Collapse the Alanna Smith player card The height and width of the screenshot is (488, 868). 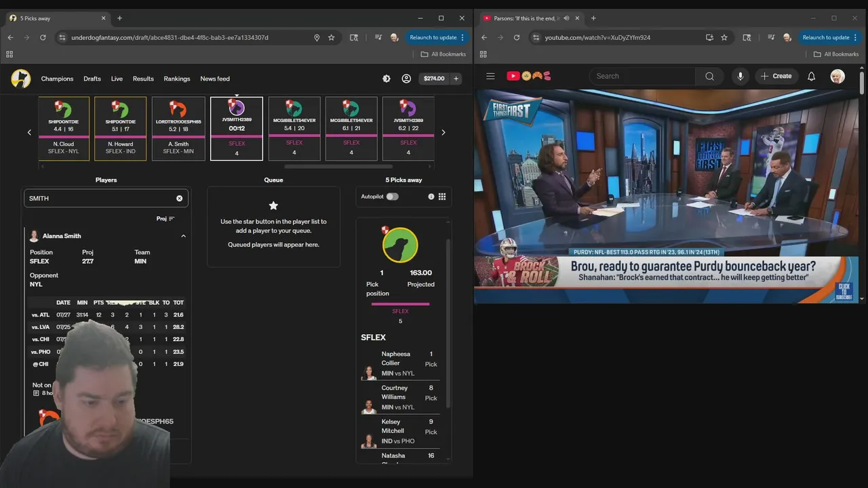point(183,236)
